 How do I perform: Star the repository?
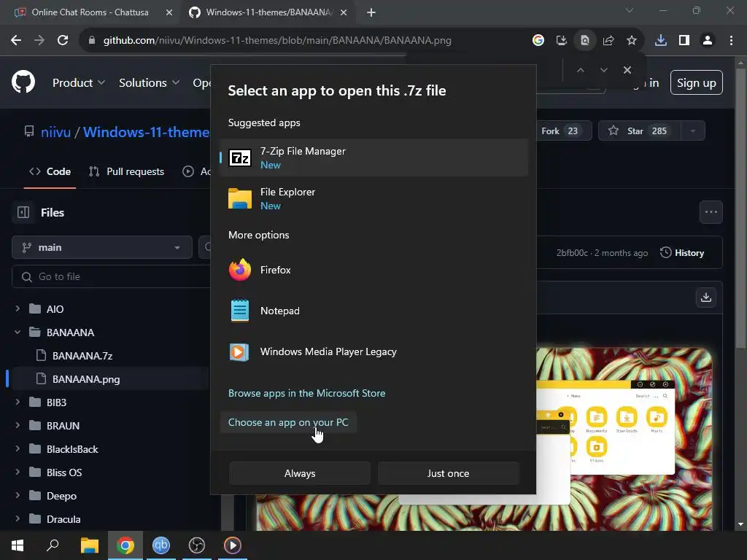point(639,131)
